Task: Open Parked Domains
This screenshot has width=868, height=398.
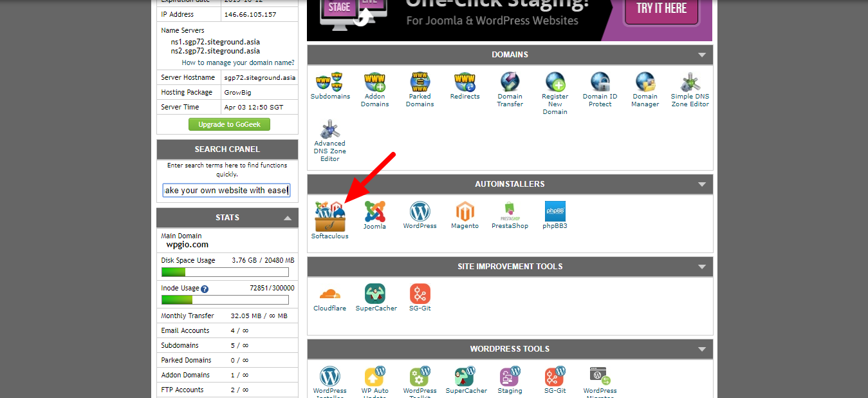Action: tap(420, 81)
